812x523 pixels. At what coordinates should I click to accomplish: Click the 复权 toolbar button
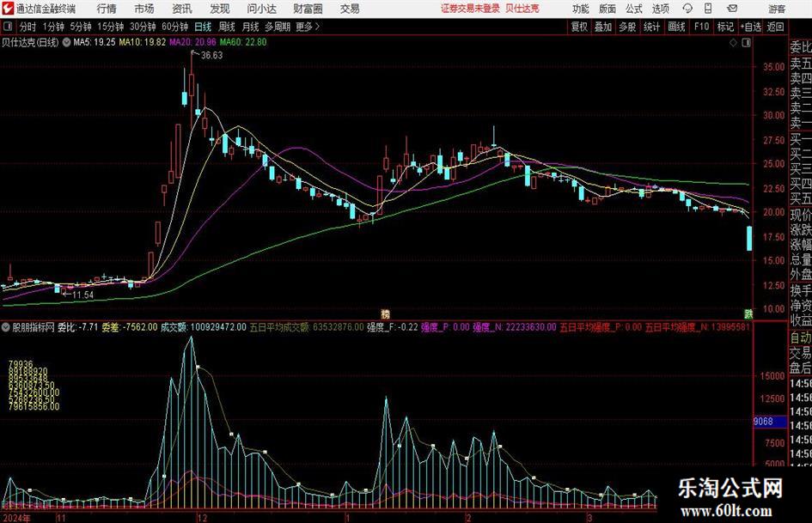coord(579,27)
